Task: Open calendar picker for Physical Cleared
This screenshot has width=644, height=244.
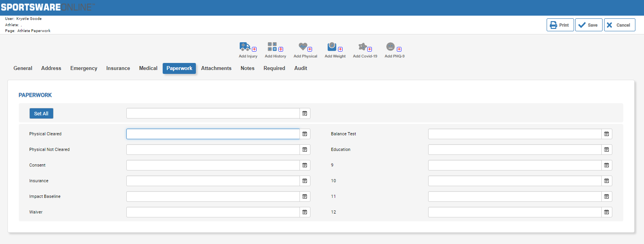Action: [305, 134]
